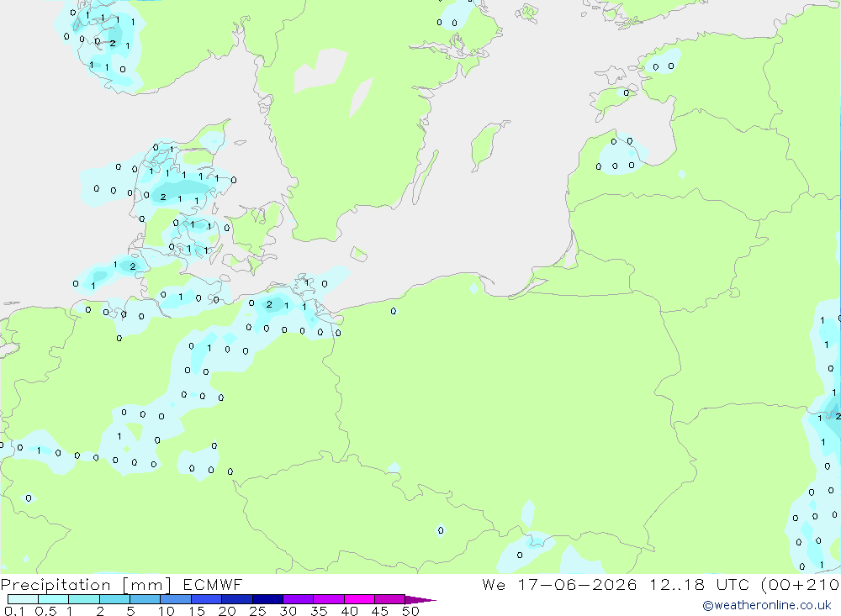Click the 0.1–0.5 mm palest cyan legend swatch

click(x=23, y=599)
